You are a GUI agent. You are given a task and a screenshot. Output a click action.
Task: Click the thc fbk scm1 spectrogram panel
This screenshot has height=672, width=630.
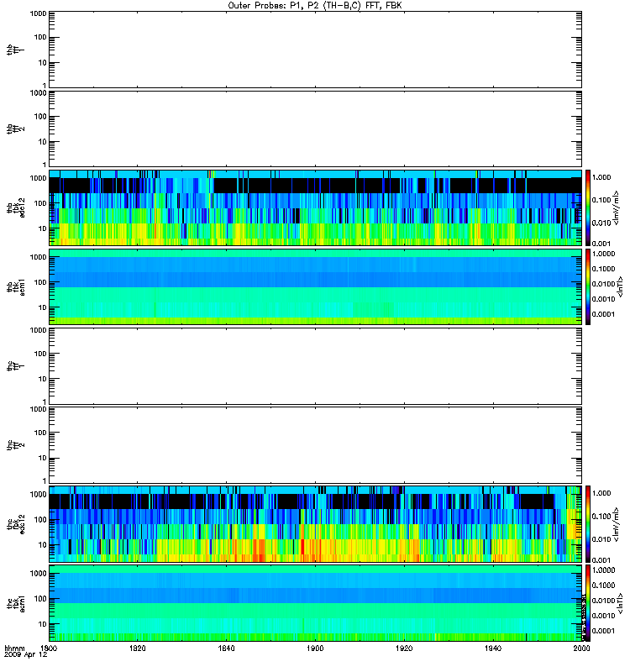315,603
